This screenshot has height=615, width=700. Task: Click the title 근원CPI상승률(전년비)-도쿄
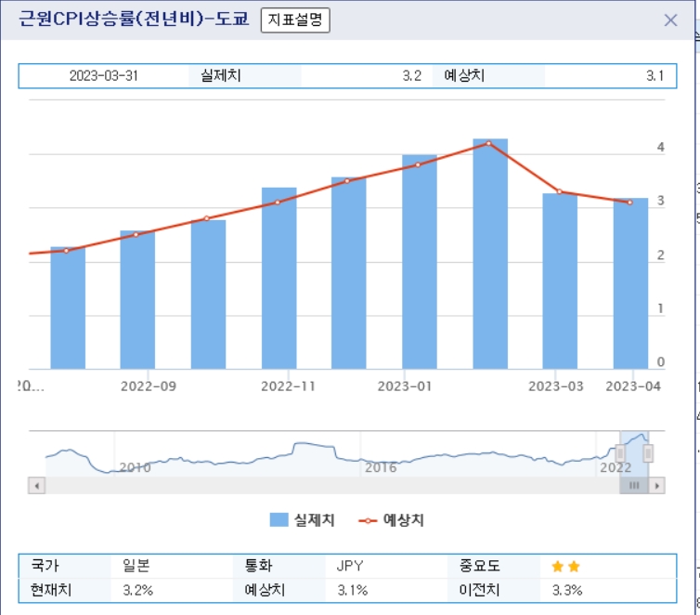coord(134,20)
